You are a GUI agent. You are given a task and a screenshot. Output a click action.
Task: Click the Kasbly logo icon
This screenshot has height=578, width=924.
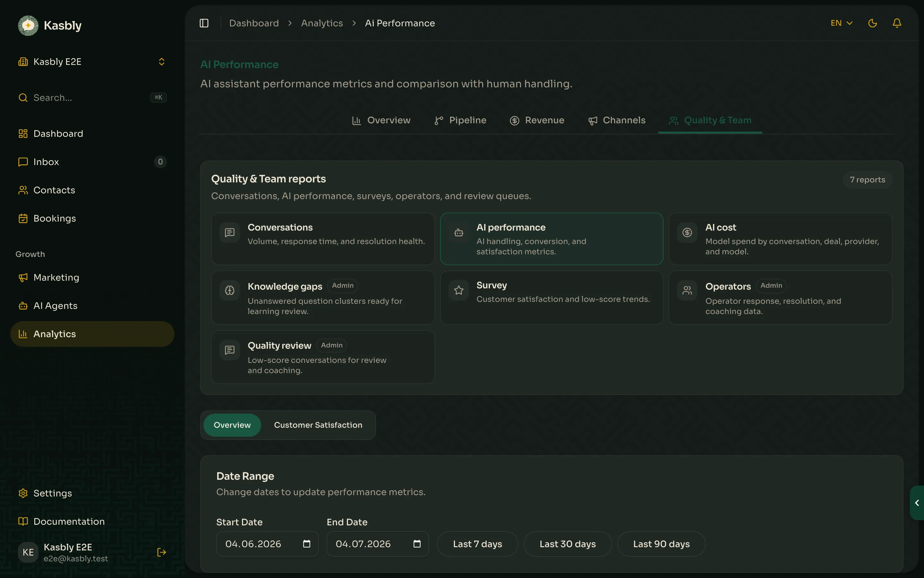(28, 26)
